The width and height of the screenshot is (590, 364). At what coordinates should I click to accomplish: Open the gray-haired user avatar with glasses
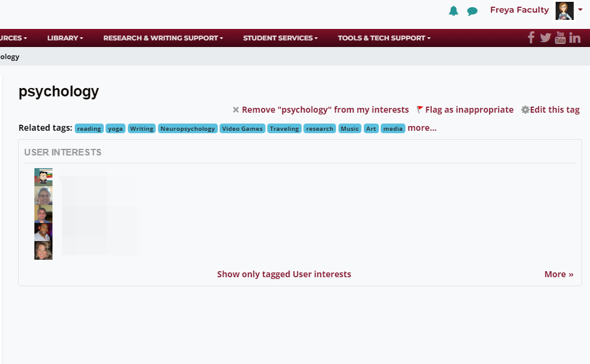pyautogui.click(x=43, y=195)
